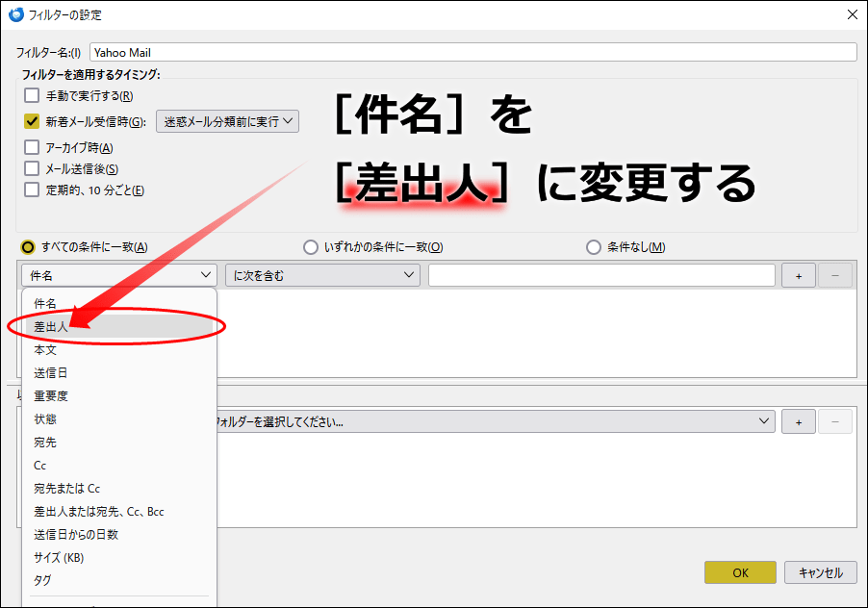Close the filter settings dialog

pyautogui.click(x=853, y=14)
